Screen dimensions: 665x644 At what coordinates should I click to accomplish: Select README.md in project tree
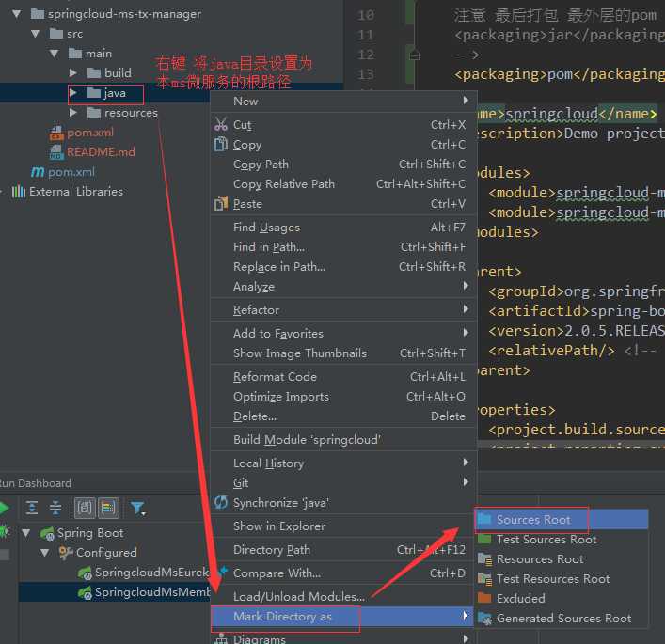101,151
